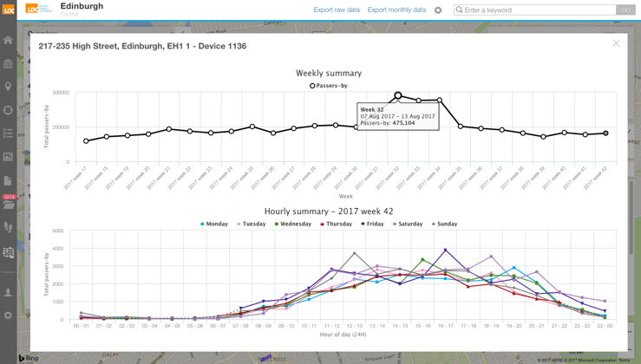Screen dimensions: 641x364
Task: Click the 12 - 13 hour axis label
Action: tap(355, 326)
